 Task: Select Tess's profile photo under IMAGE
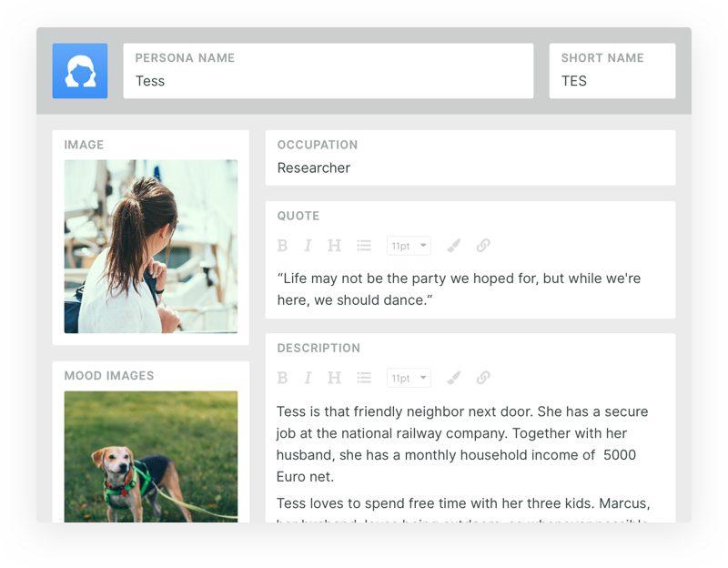point(150,246)
